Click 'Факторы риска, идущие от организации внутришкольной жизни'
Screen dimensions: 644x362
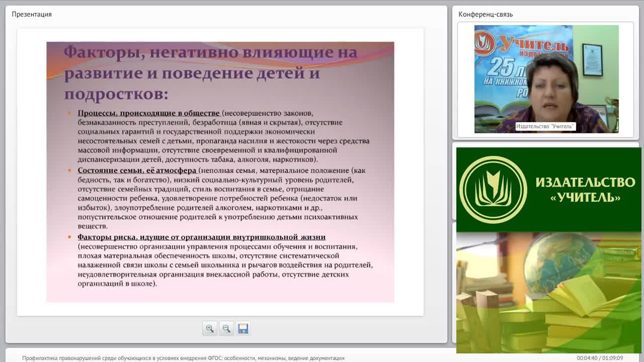201,237
